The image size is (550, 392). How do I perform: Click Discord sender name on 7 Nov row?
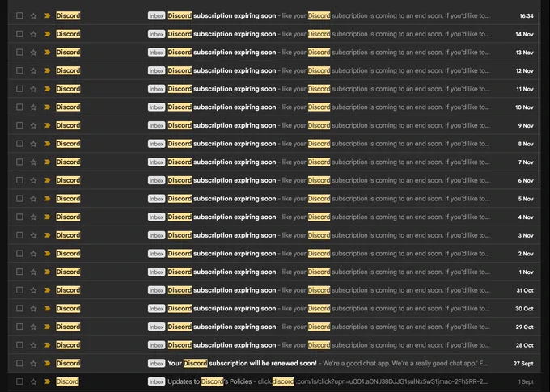[68, 162]
